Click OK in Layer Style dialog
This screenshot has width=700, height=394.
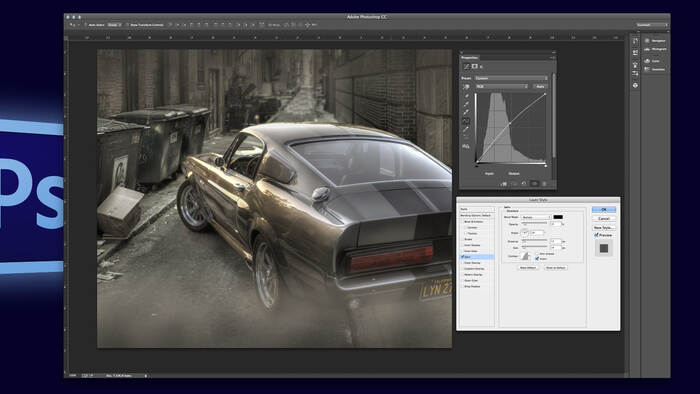[604, 209]
